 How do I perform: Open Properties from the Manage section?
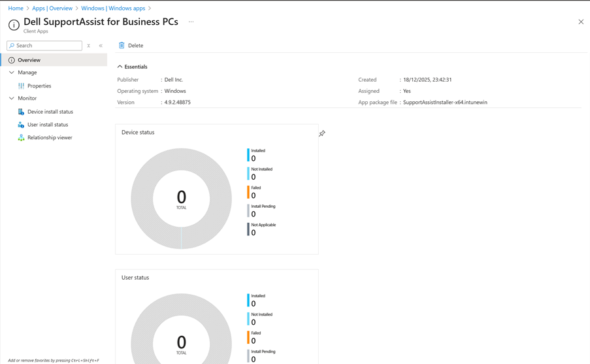(x=39, y=86)
